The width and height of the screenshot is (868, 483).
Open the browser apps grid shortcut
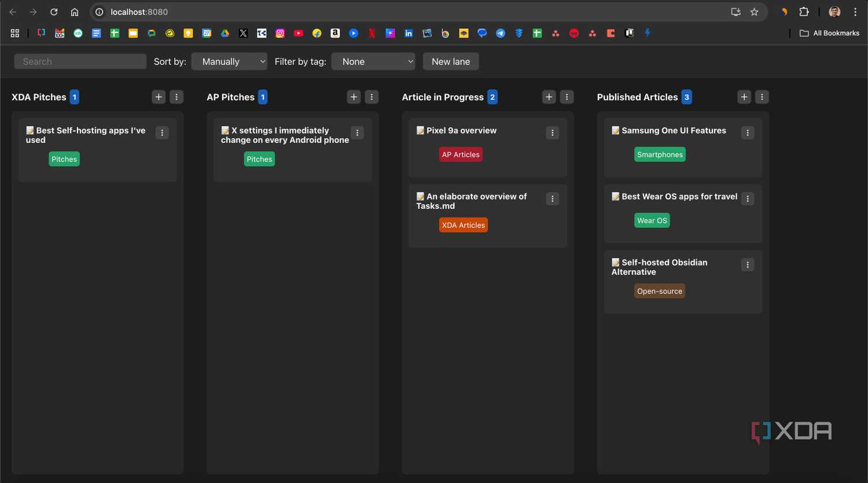[x=15, y=34]
